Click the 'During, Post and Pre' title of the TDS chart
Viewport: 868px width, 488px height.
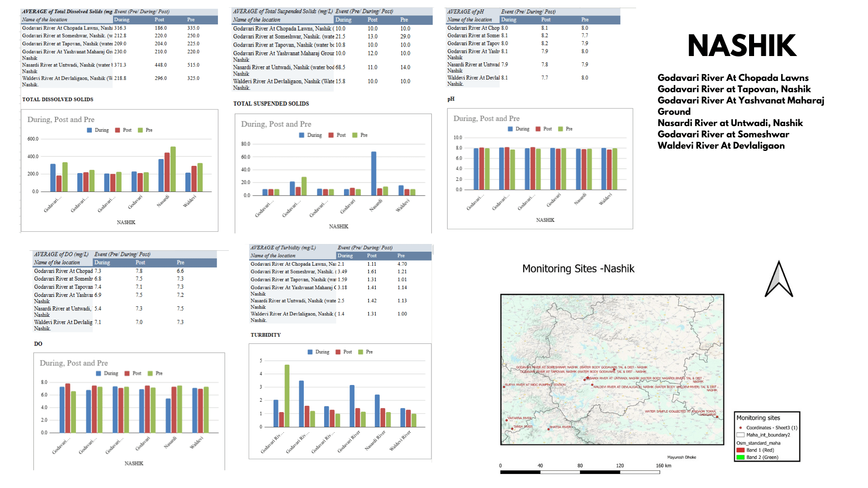[61, 119]
